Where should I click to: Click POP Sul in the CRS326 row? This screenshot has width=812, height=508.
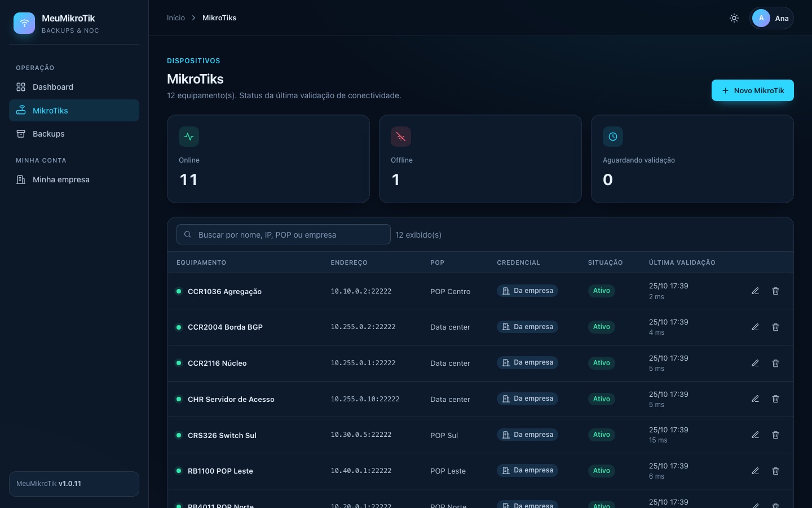pos(444,435)
